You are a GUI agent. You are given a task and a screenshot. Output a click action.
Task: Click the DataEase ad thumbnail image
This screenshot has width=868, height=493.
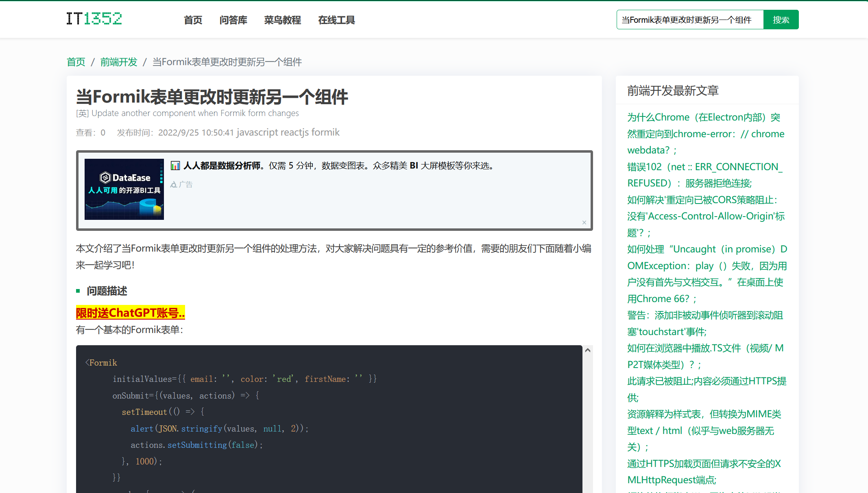click(x=124, y=189)
